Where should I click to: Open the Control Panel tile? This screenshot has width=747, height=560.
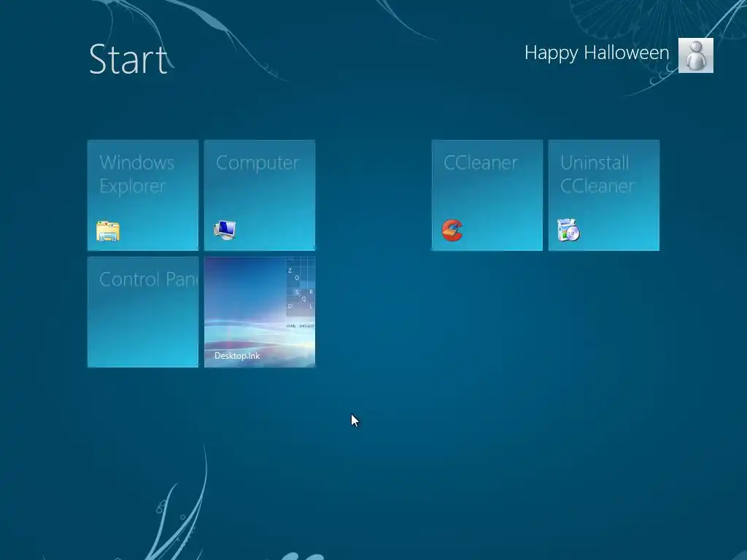tap(143, 312)
